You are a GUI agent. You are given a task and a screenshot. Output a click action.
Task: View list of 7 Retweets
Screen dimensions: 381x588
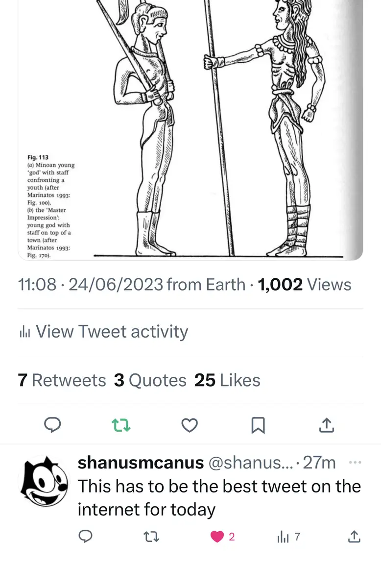[62, 380]
